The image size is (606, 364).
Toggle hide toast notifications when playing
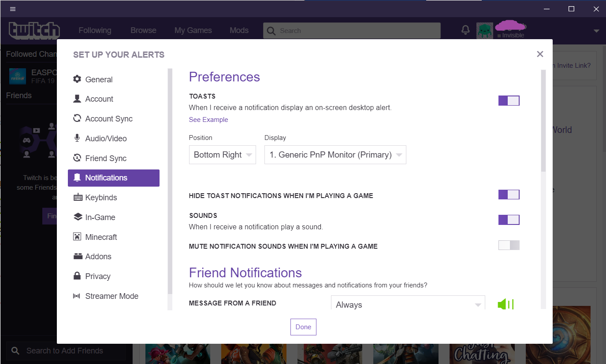(x=509, y=195)
